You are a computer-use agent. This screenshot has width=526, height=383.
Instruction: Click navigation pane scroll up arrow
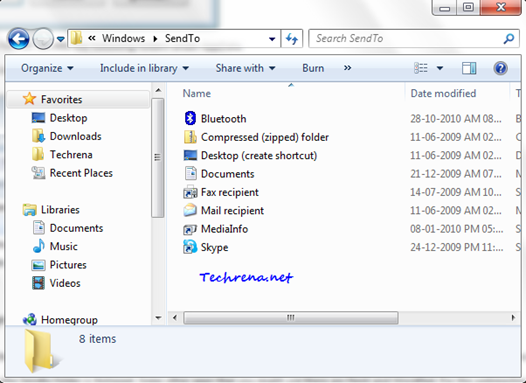coord(158,90)
